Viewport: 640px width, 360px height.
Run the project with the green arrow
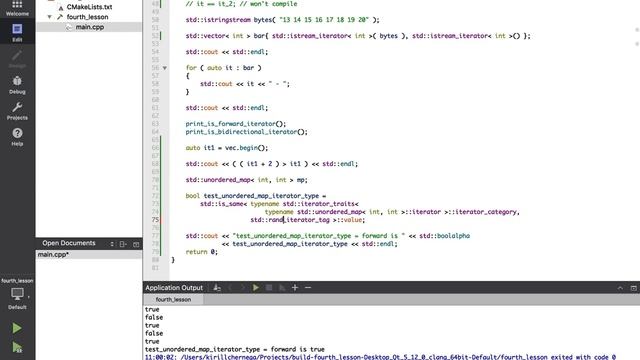click(x=17, y=328)
